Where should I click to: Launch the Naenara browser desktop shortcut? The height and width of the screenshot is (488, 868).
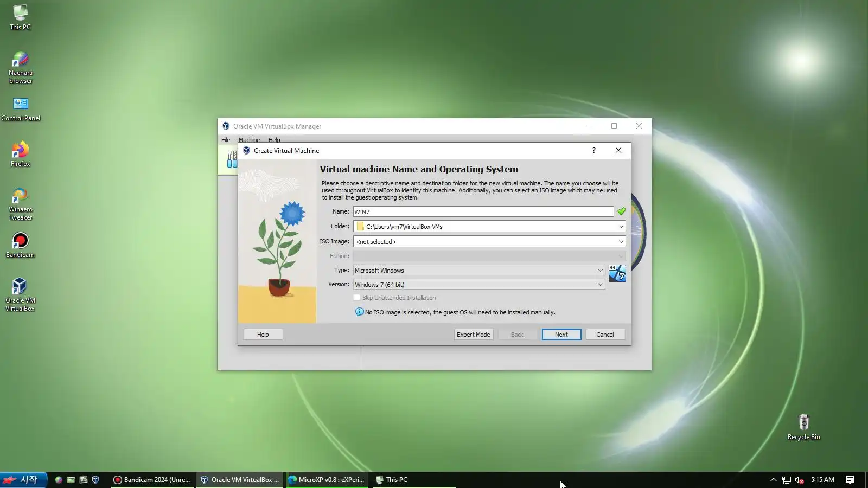click(20, 67)
